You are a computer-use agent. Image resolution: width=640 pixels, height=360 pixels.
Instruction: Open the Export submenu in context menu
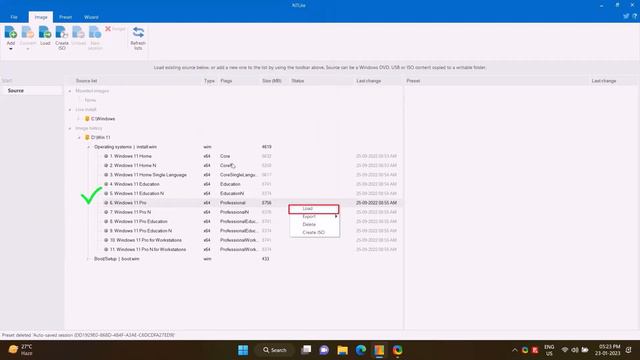(x=313, y=216)
